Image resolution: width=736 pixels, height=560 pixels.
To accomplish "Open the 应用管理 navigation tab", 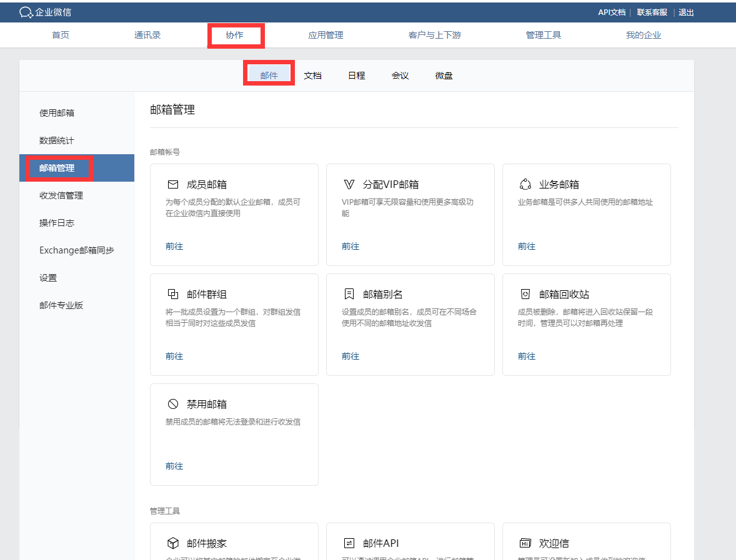I will [326, 35].
